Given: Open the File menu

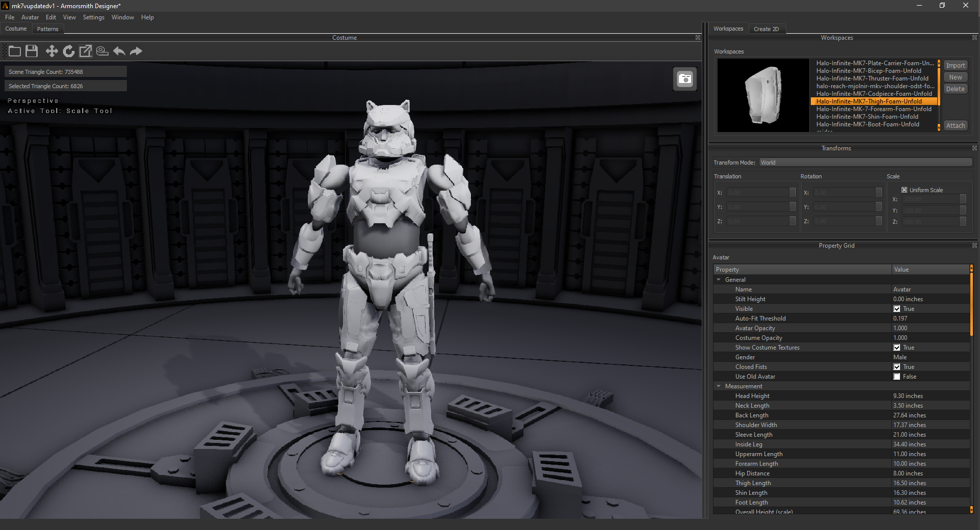Looking at the screenshot, I should point(10,17).
